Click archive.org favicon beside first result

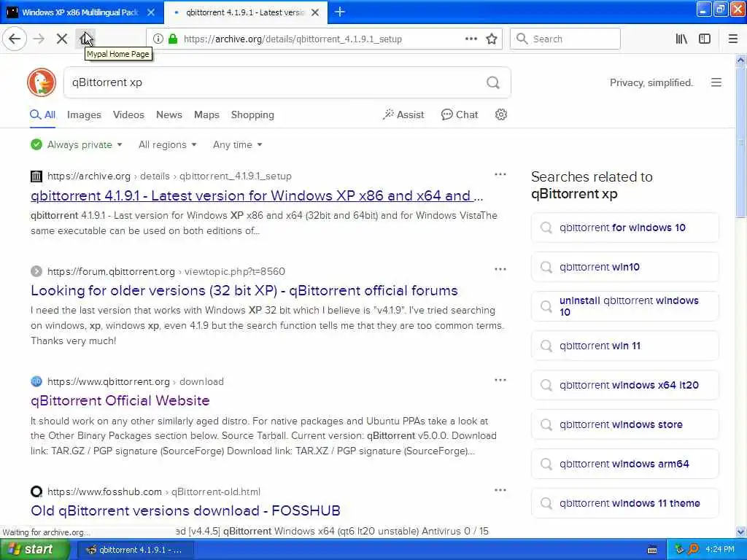tap(36, 176)
